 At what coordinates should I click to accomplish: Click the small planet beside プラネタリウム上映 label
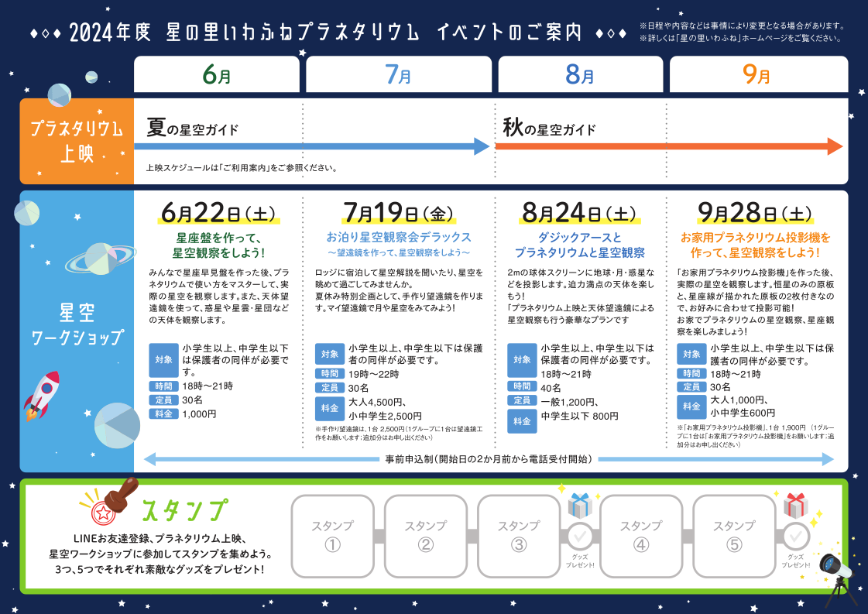coord(60,94)
